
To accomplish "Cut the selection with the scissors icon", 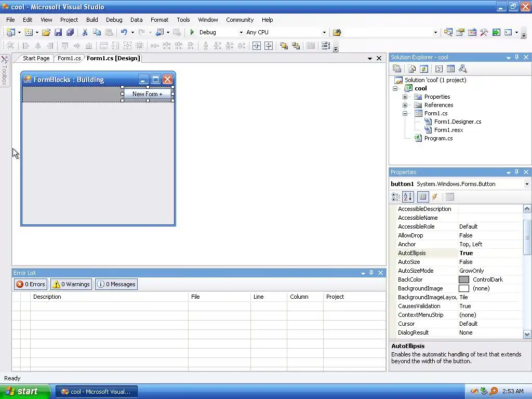I will coord(85,32).
